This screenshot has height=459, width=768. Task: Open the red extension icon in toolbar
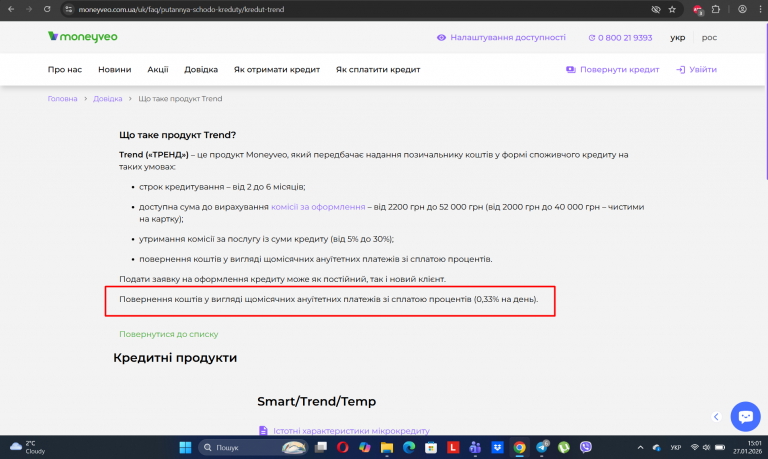[x=698, y=9]
